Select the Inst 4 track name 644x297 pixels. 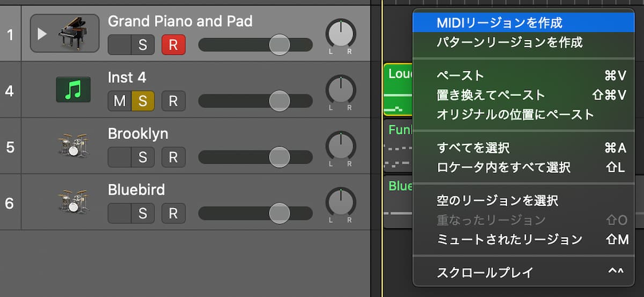tap(127, 77)
